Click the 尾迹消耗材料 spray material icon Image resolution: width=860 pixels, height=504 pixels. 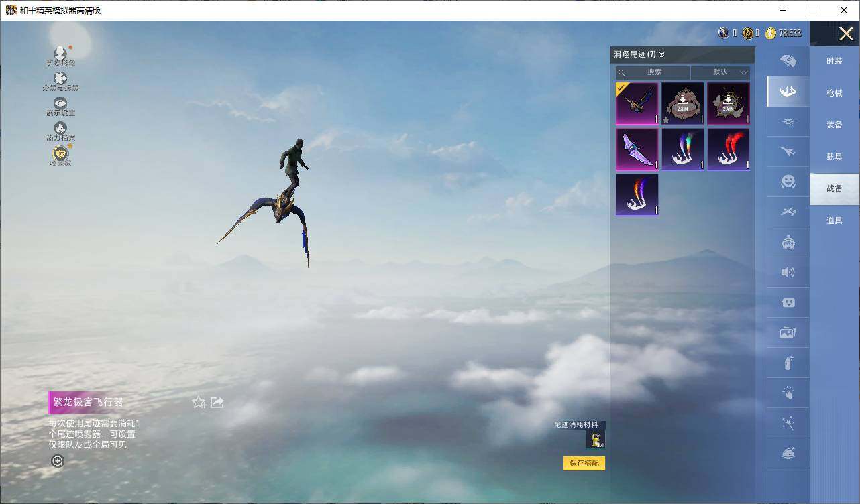[596, 439]
